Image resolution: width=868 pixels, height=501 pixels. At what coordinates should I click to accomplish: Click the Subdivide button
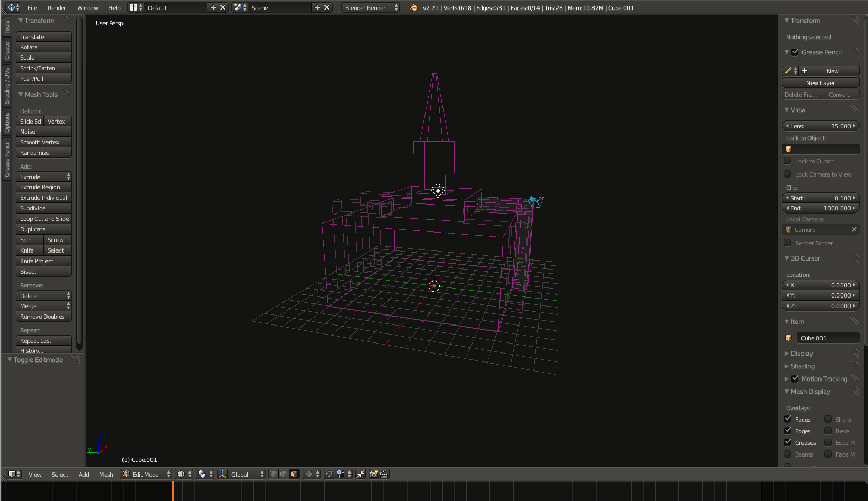tap(43, 208)
